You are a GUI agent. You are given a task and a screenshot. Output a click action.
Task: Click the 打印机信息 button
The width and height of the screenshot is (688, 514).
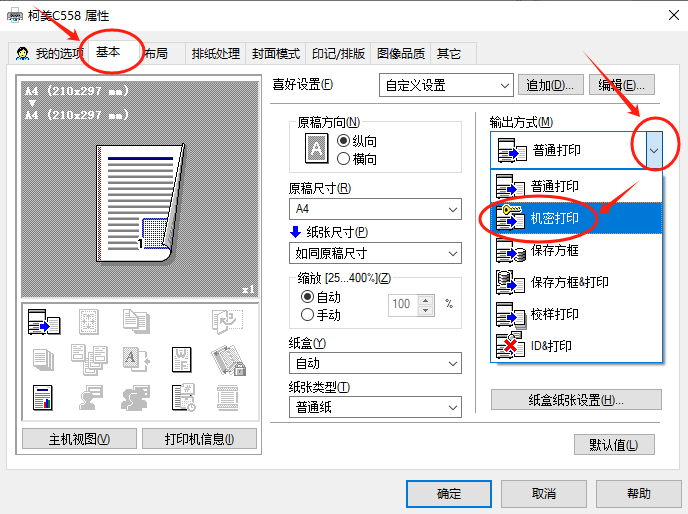tap(201, 439)
